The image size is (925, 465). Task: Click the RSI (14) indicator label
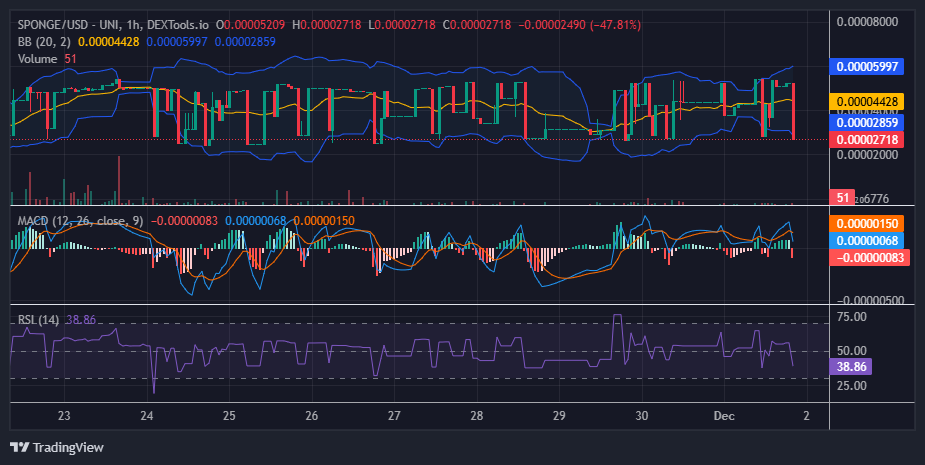click(x=38, y=320)
